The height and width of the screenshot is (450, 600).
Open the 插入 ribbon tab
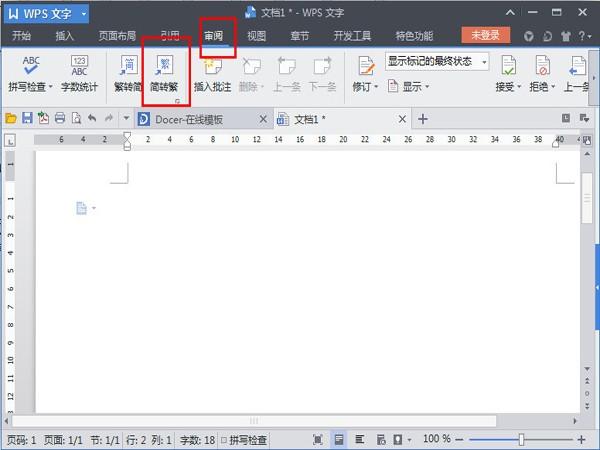tap(65, 36)
